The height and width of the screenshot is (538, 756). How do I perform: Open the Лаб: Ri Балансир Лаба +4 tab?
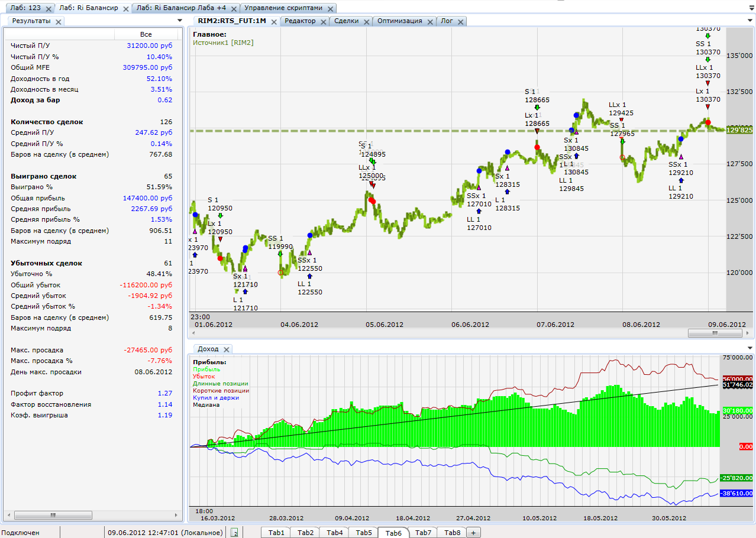[x=180, y=9]
